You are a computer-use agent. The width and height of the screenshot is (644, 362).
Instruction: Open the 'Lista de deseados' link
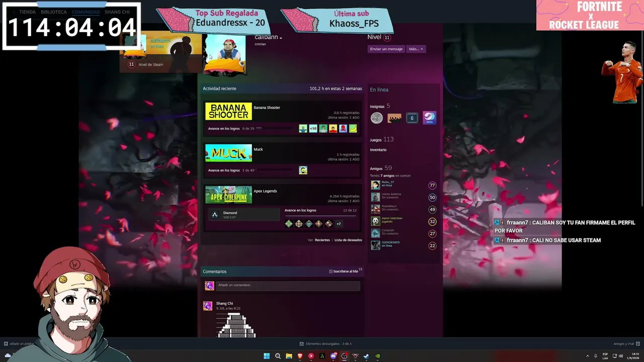point(348,240)
